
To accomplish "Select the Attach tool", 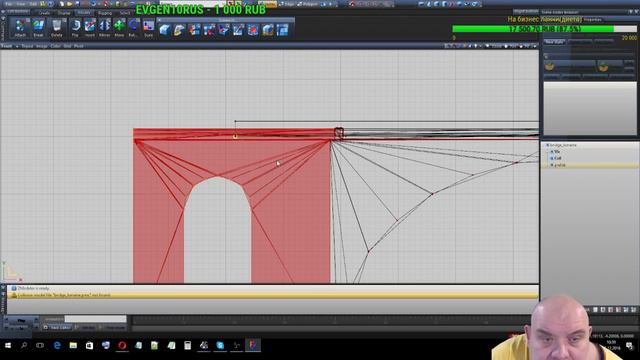I will (x=20, y=28).
